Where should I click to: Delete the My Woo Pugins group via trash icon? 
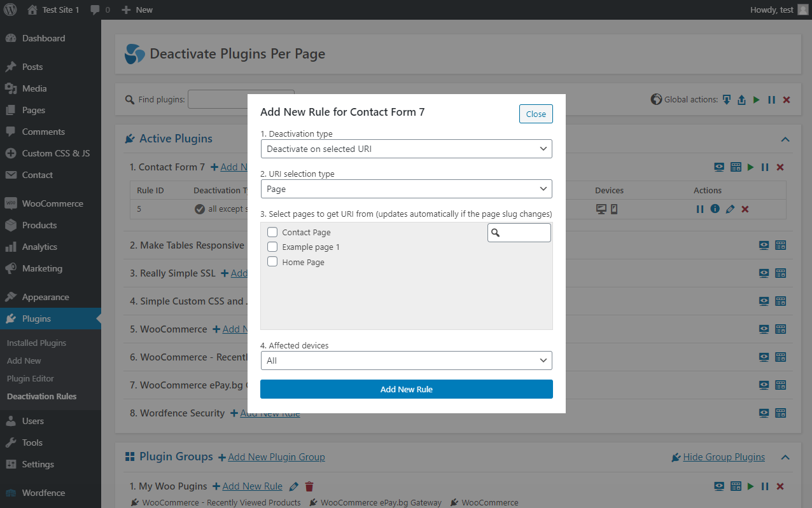click(309, 486)
